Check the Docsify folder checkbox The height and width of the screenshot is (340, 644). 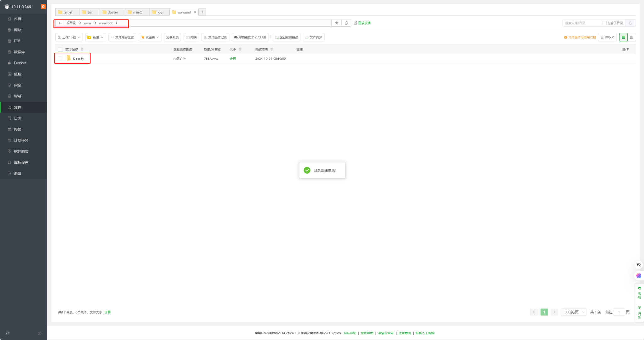pyautogui.click(x=60, y=59)
